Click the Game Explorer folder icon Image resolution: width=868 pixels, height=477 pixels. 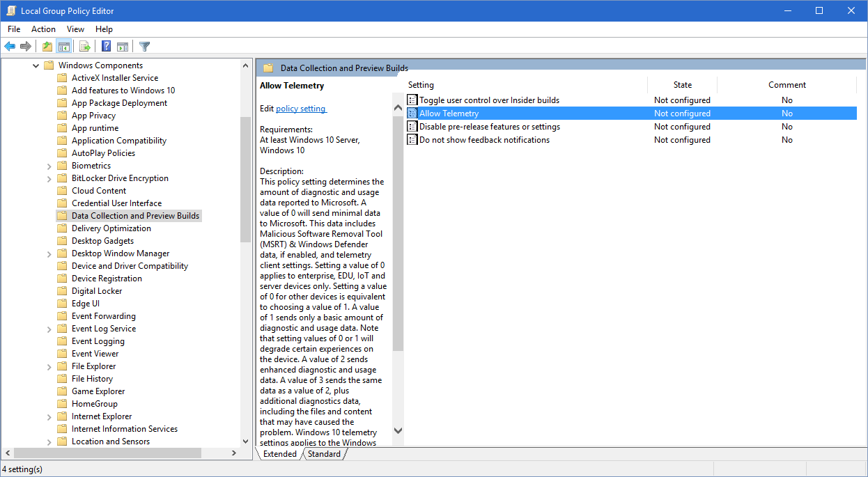coord(62,391)
